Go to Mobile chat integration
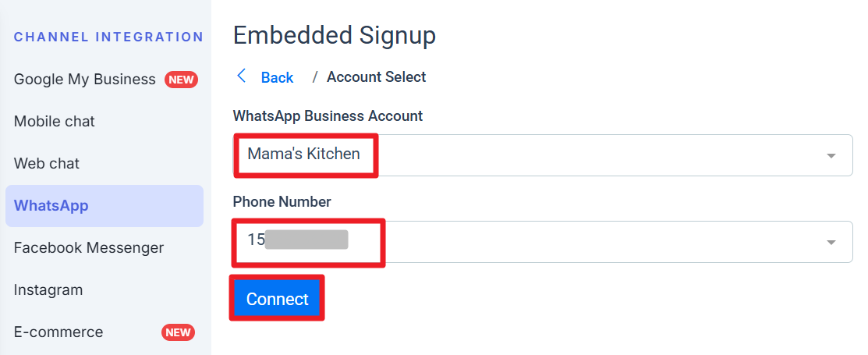Viewport: 868px width, 355px height. (55, 122)
